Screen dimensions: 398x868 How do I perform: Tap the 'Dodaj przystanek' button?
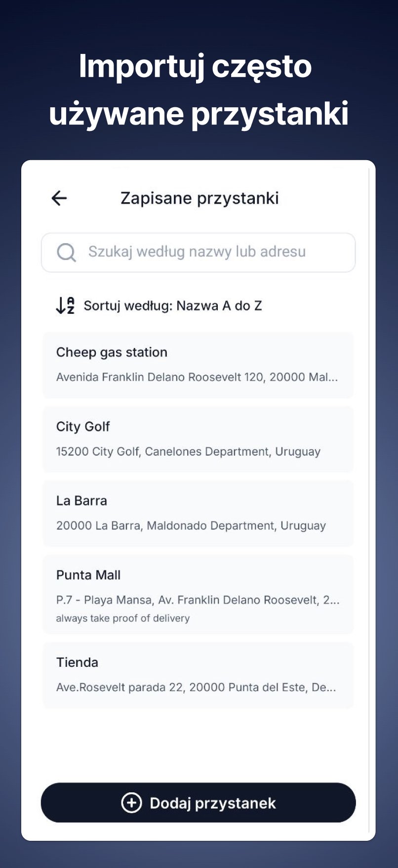point(198,803)
